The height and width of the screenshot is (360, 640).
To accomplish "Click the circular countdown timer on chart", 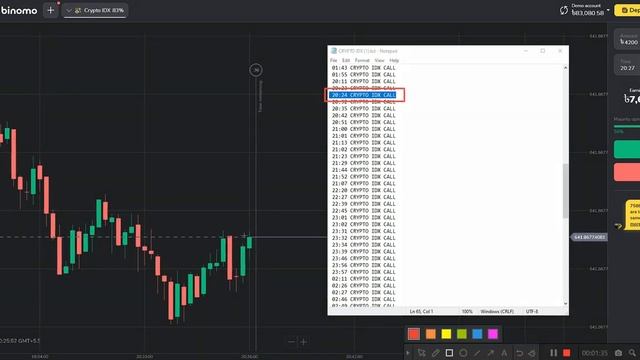I will [256, 70].
